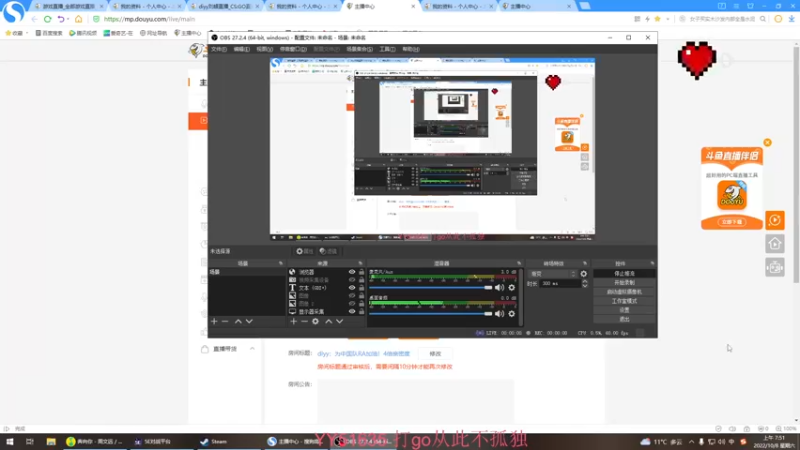Move source up with the sources up arrow
The image size is (800, 450).
[329, 321]
